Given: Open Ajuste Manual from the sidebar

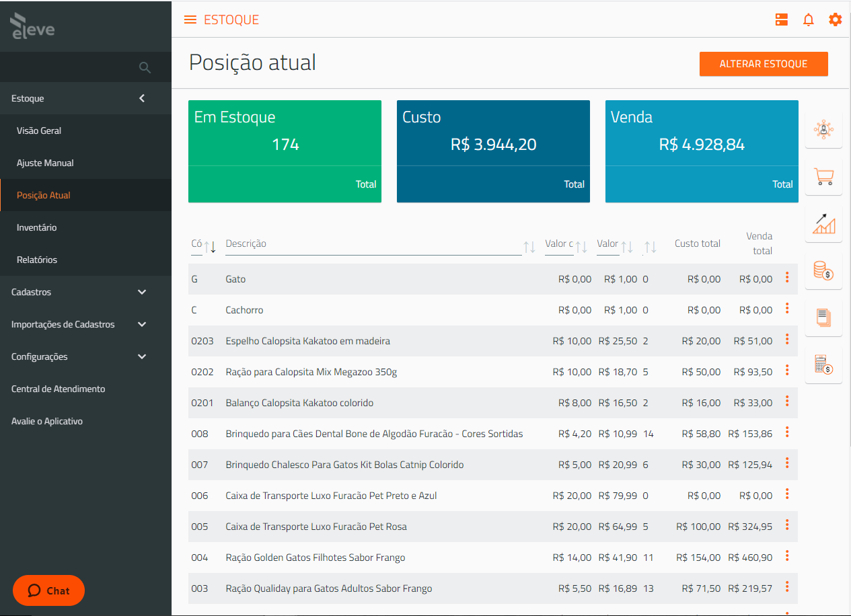Looking at the screenshot, I should coord(45,163).
